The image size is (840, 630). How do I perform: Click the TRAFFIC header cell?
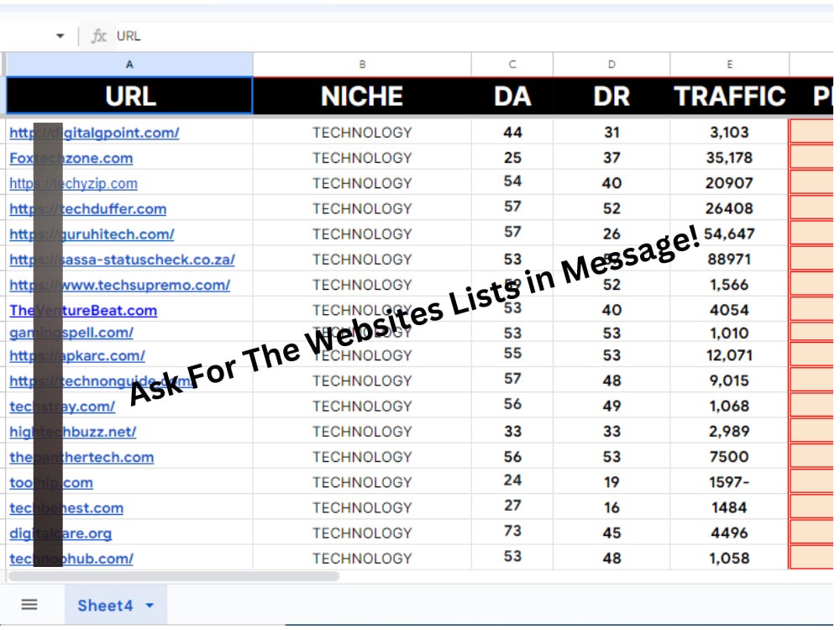729,96
